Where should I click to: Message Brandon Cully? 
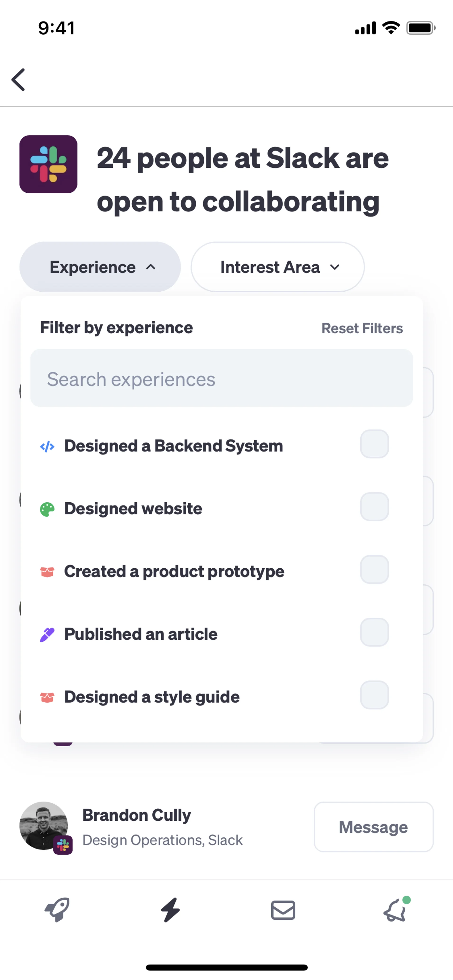373,827
